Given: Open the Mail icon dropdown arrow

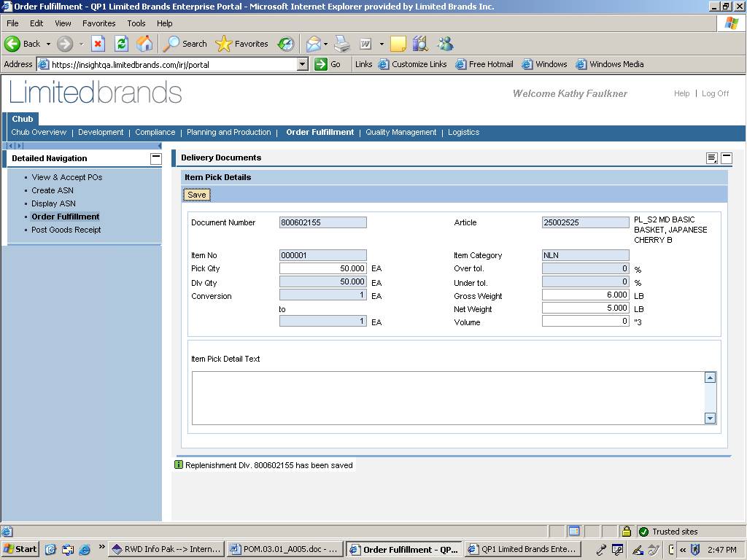Looking at the screenshot, I should pyautogui.click(x=326, y=44).
